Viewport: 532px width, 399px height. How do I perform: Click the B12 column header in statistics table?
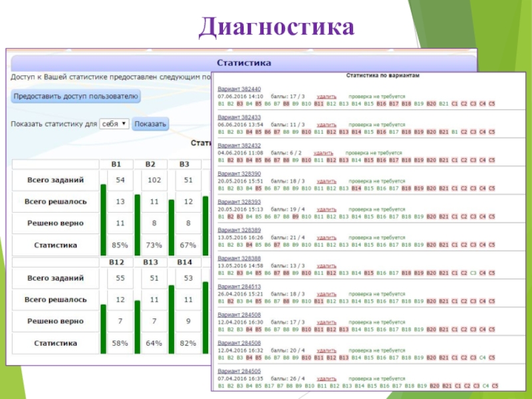[x=116, y=262]
